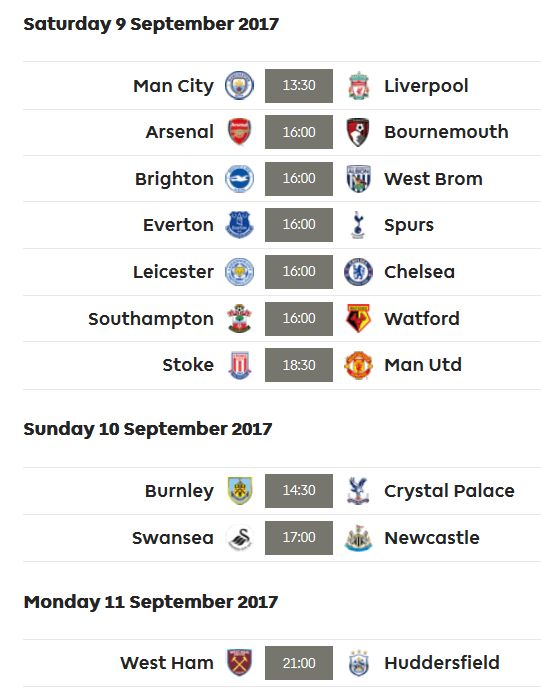
Task: Click the Liverpool club crest
Action: coord(359,86)
